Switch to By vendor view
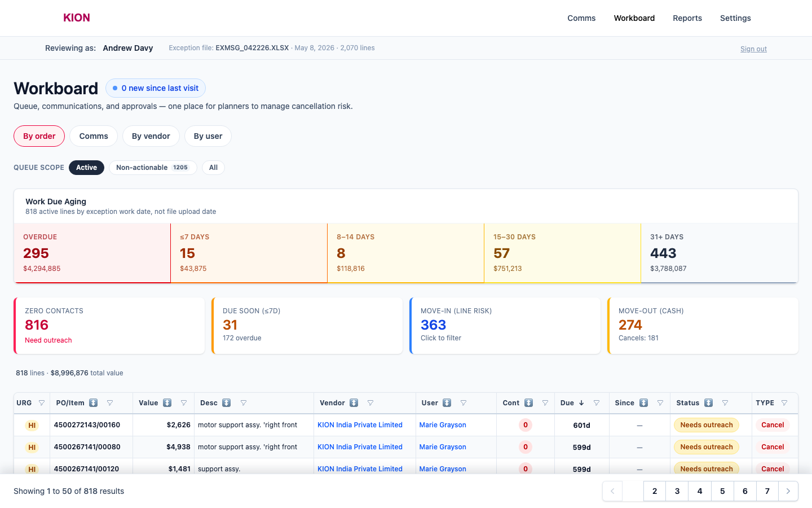812x508 pixels. click(x=151, y=136)
